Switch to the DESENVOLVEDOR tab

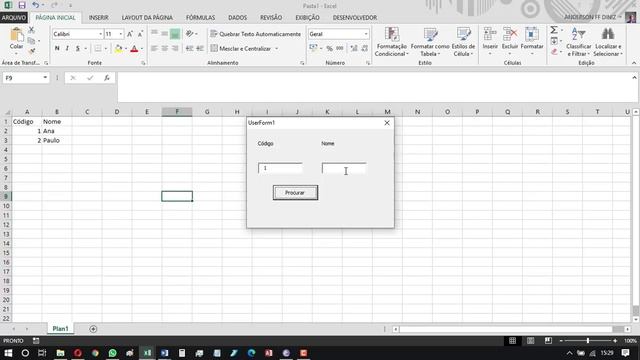[355, 18]
